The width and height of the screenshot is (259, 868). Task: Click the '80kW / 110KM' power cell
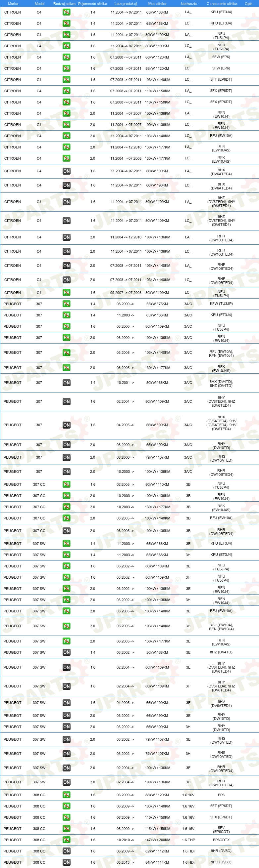coord(157,484)
